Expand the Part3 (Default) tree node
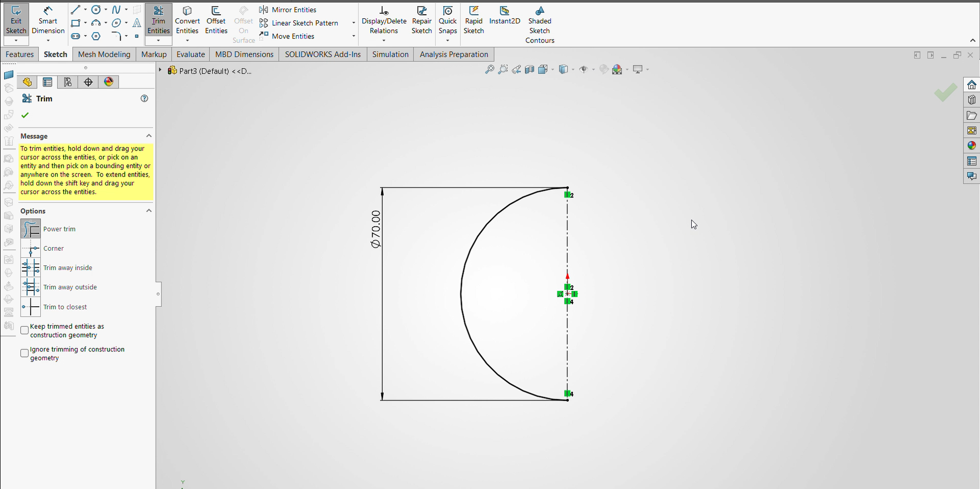980x489 pixels. pyautogui.click(x=160, y=70)
